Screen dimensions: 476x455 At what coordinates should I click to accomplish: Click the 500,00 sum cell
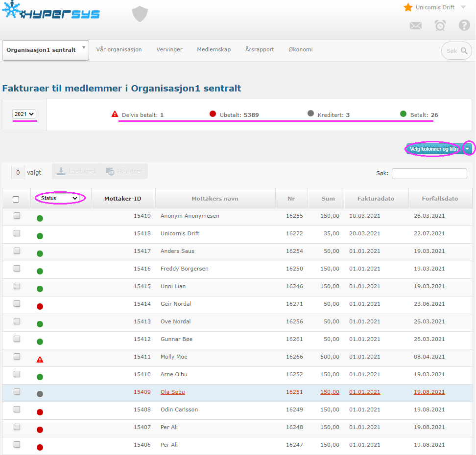point(330,357)
